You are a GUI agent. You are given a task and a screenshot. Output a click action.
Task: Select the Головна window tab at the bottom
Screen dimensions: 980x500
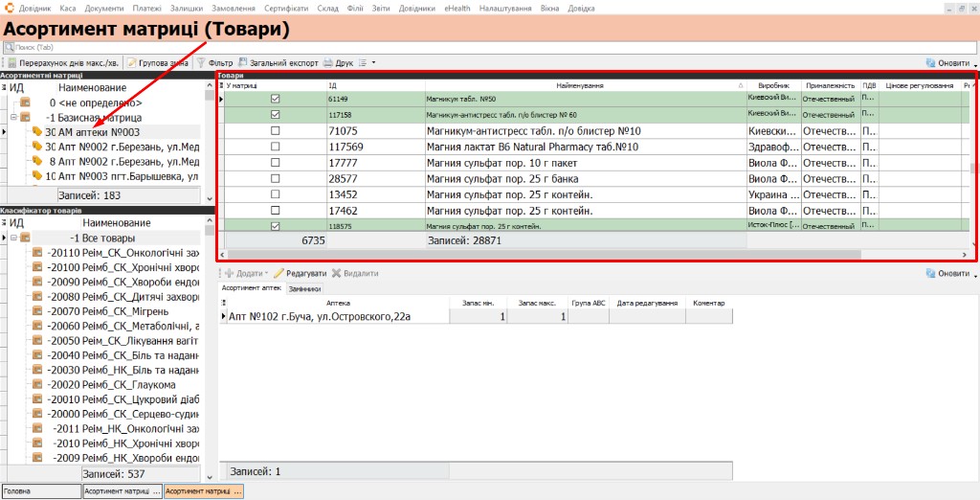point(42,492)
